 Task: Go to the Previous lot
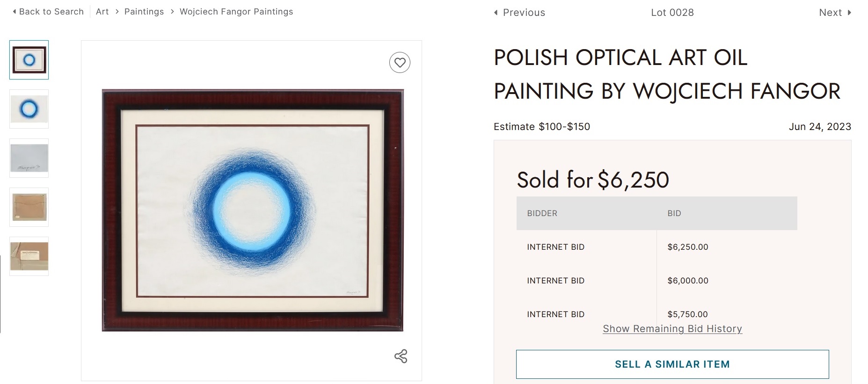[x=524, y=13]
